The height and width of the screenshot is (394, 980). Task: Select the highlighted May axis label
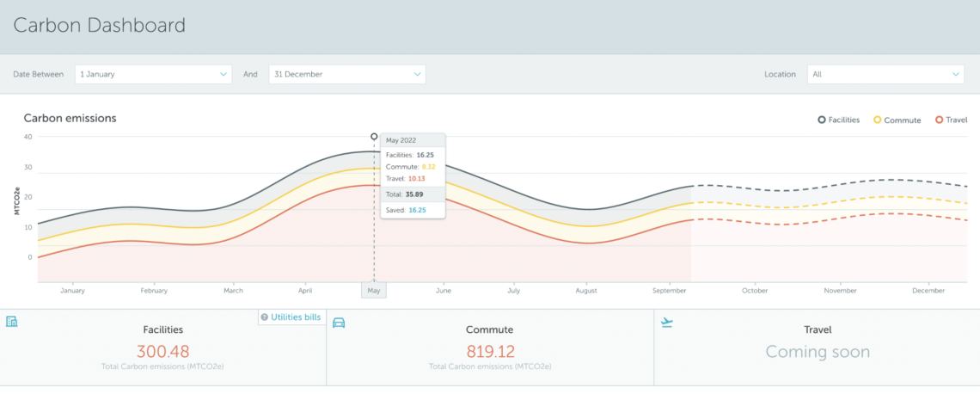coord(374,290)
